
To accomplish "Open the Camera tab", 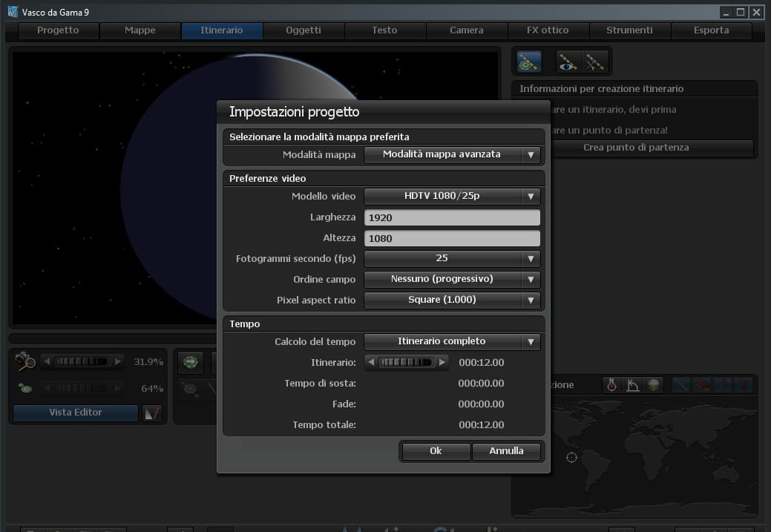I will [x=466, y=30].
